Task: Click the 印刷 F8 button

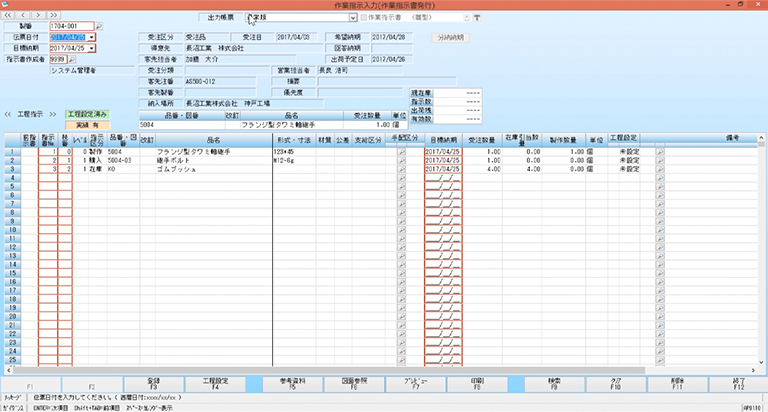Action: (478, 384)
